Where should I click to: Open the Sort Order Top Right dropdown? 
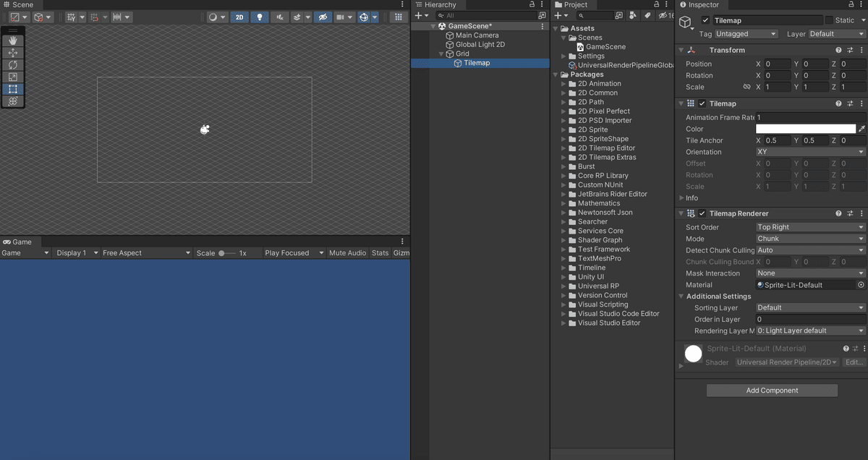[x=810, y=227]
